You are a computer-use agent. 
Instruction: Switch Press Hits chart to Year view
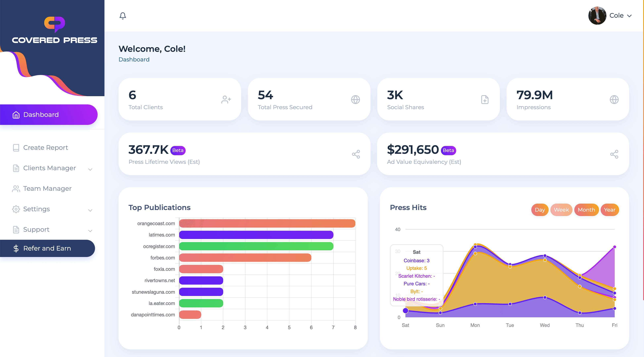(609, 210)
